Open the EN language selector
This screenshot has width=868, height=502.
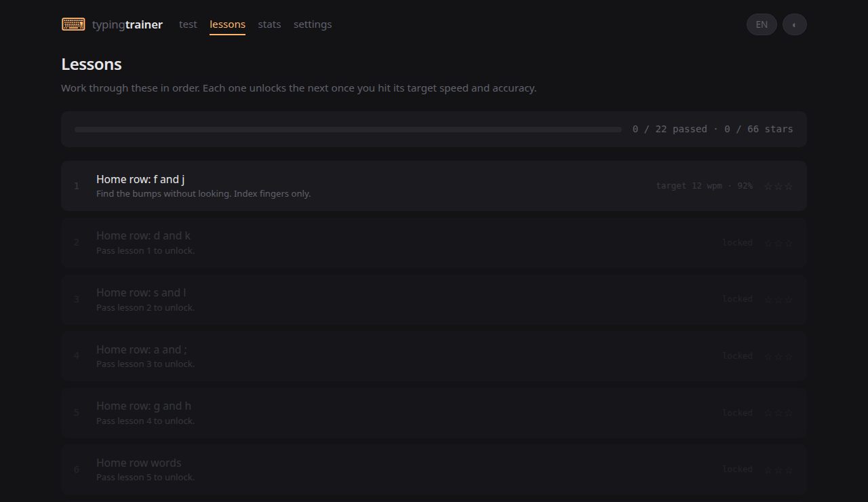click(x=762, y=24)
